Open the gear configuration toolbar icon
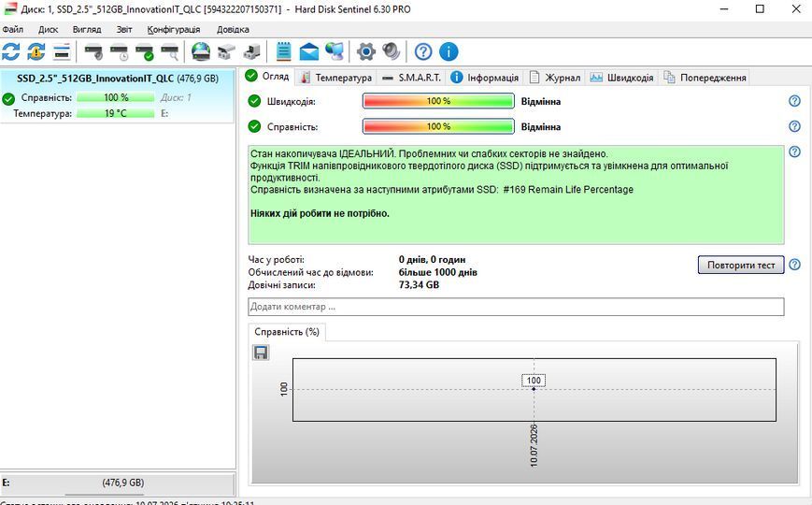 coord(366,51)
